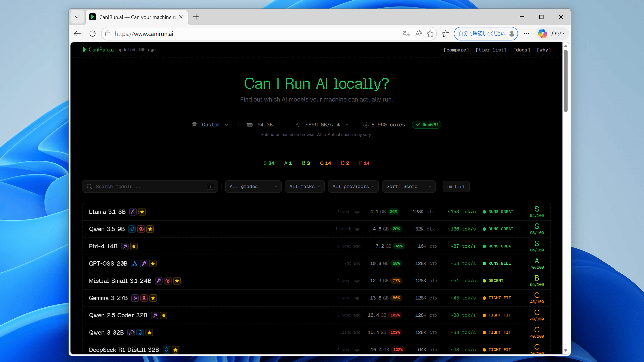Filter models by S tier count

[269, 163]
